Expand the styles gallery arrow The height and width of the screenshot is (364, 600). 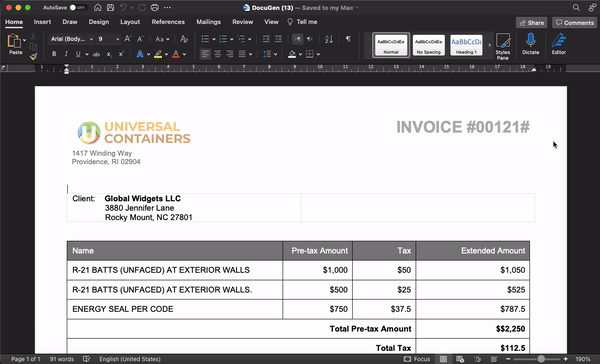click(489, 45)
